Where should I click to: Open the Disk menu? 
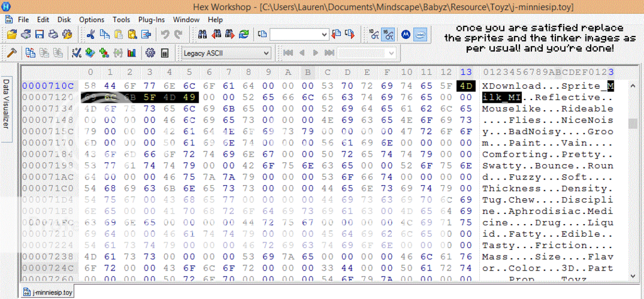64,20
